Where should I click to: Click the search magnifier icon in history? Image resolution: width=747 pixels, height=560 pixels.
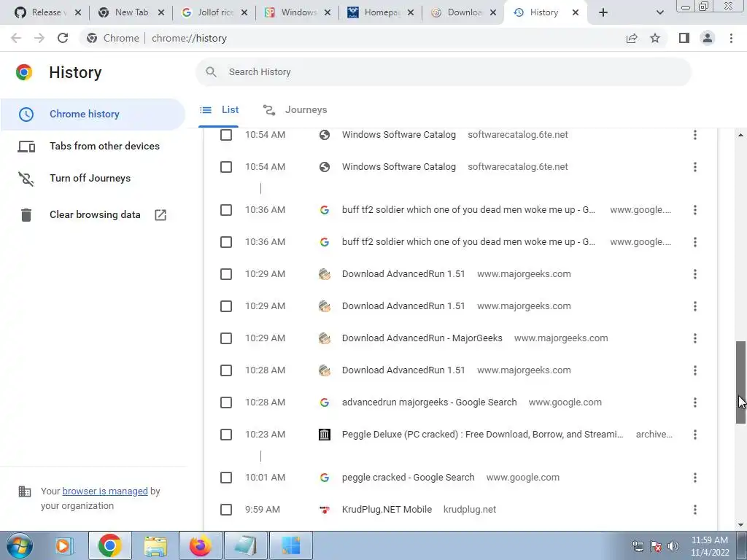(211, 72)
